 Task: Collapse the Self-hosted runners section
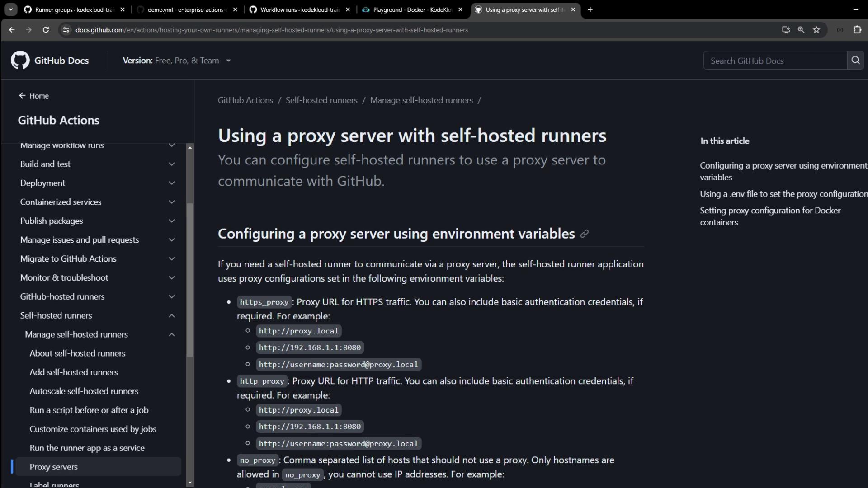[172, 316]
